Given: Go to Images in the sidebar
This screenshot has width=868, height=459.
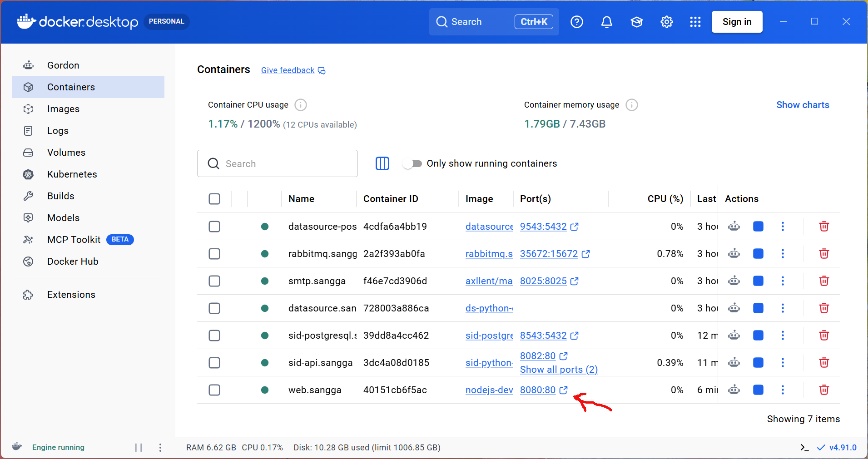Looking at the screenshot, I should (88, 109).
